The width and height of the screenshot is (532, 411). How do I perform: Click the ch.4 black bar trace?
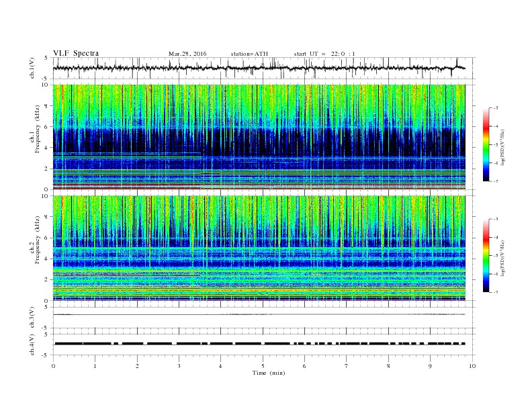coord(259,344)
